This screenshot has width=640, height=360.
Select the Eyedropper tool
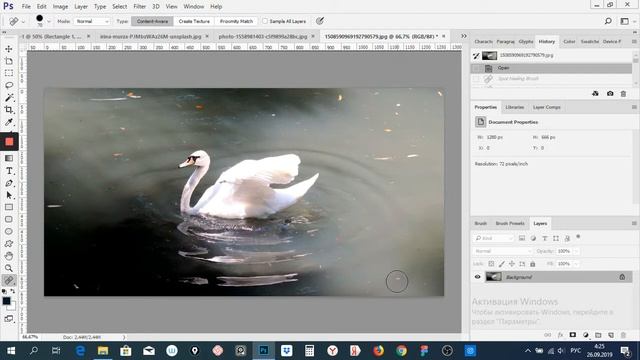[9, 122]
